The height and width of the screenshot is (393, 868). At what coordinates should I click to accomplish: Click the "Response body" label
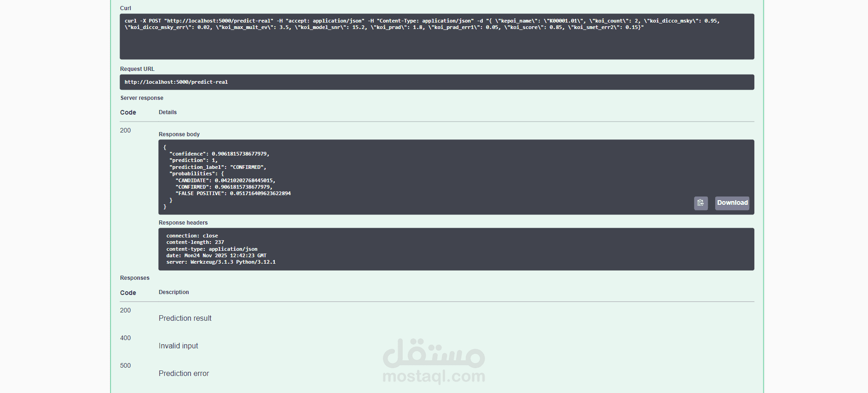pos(179,134)
